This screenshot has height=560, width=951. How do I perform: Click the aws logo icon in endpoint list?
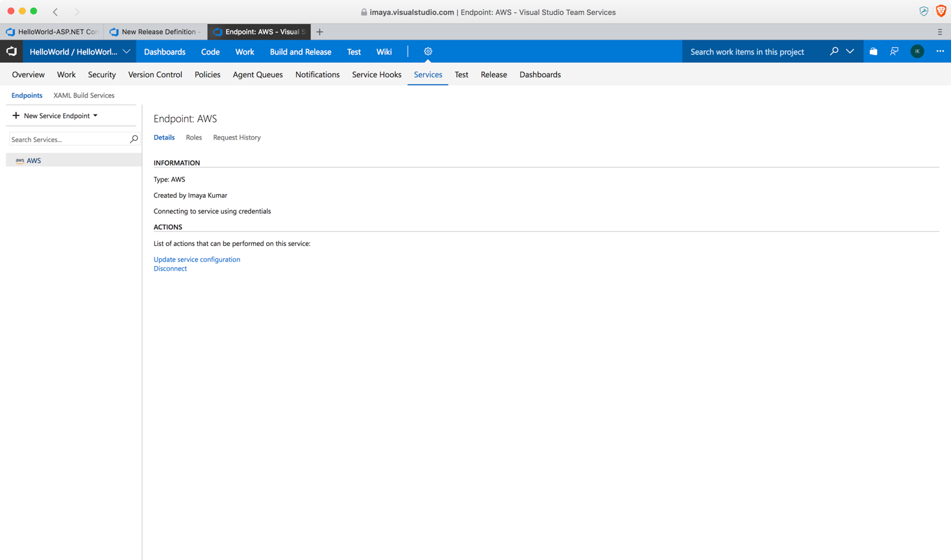19,160
